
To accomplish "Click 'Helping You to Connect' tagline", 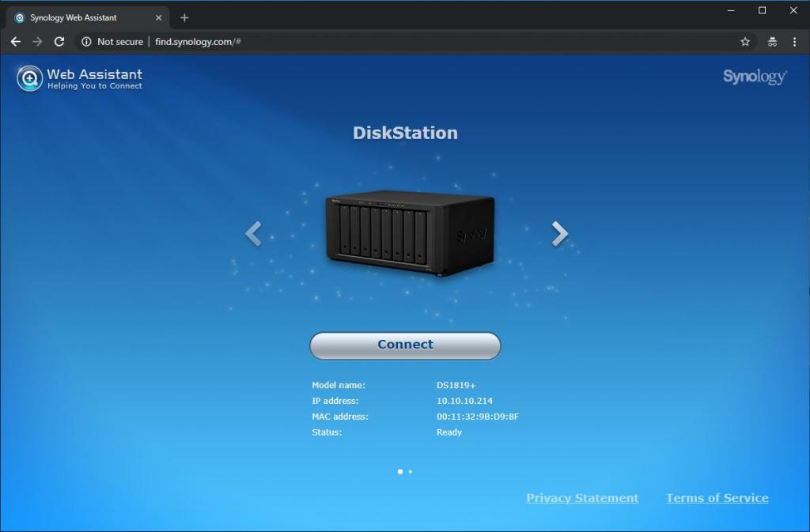I will [95, 85].
